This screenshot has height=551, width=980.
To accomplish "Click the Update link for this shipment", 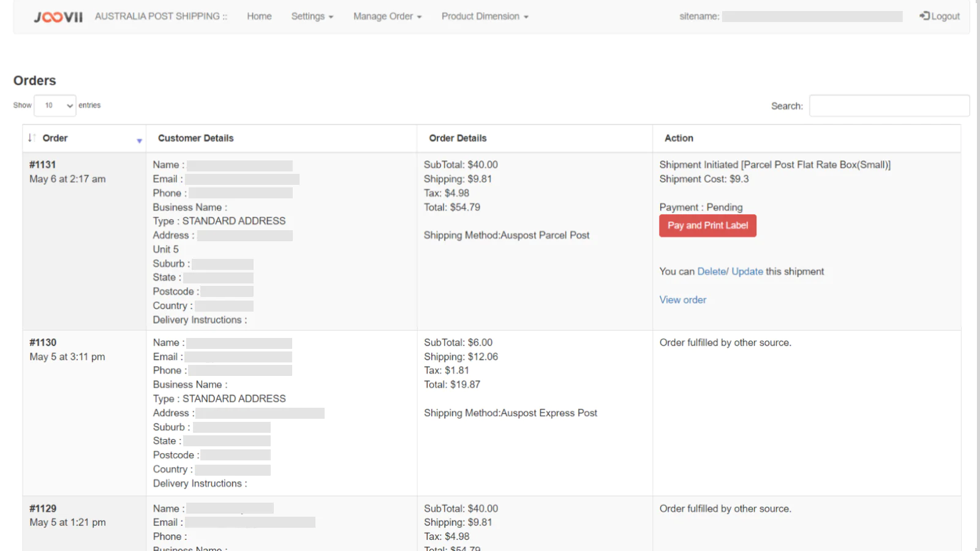I will 747,271.
